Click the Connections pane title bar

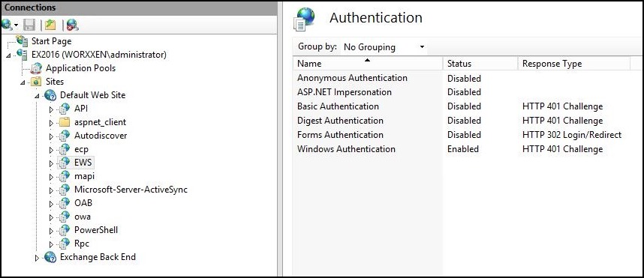[139, 7]
